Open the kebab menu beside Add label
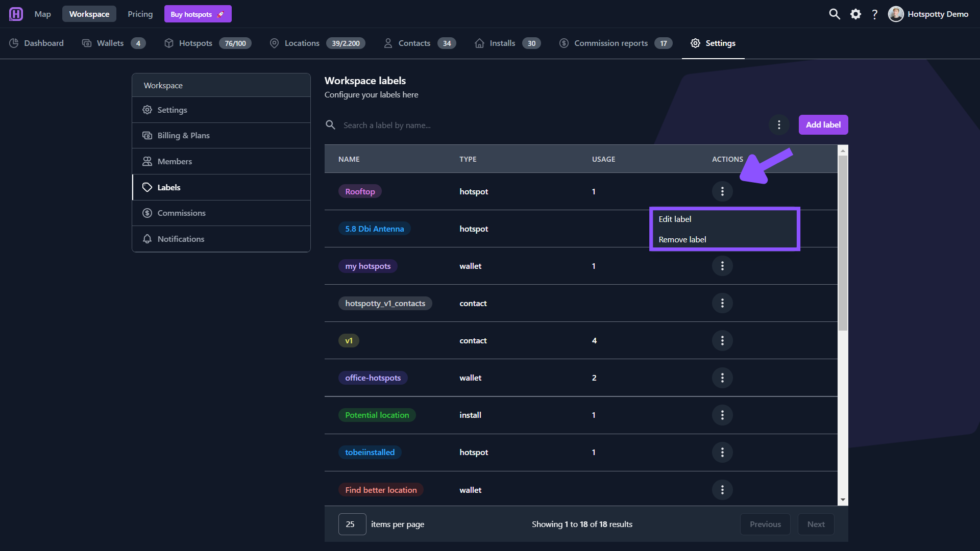 pos(779,125)
